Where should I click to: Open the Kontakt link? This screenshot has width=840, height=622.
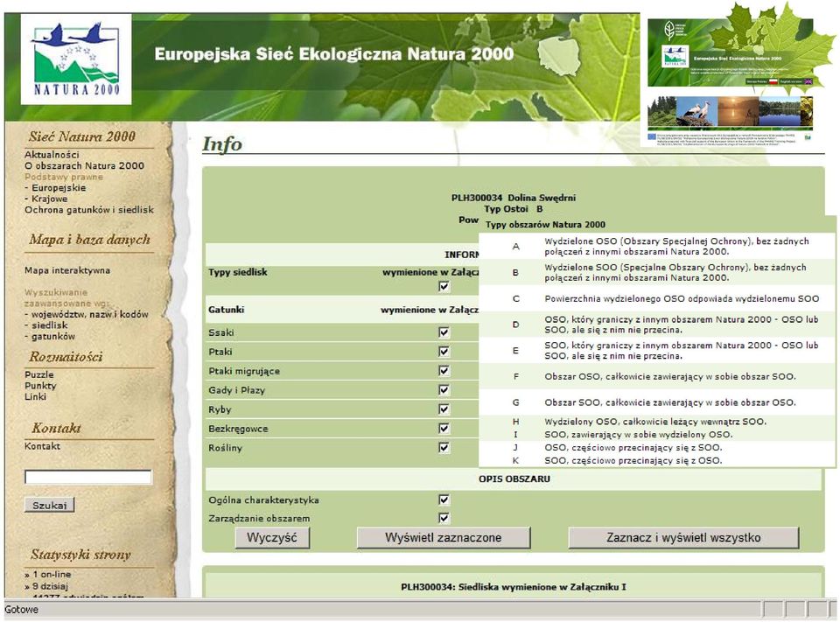pyautogui.click(x=42, y=446)
